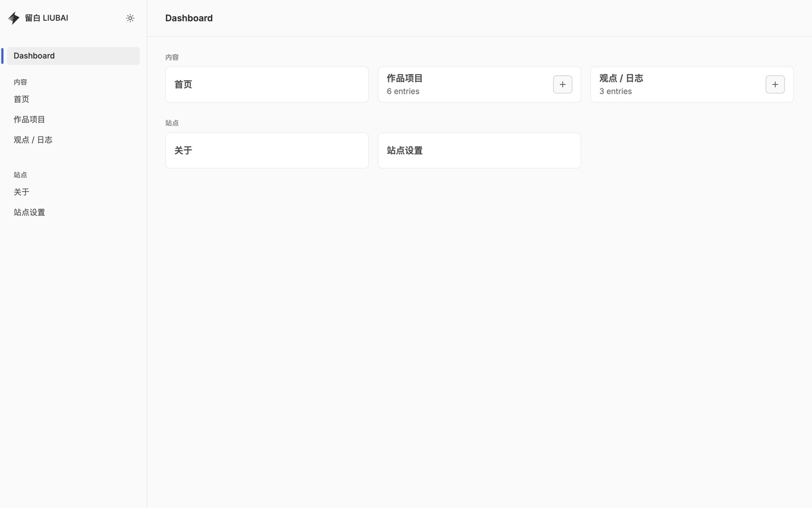Viewport: 812px width, 508px height.
Task: Add a new 观点 / 日志 entry with plus
Action: 775,84
